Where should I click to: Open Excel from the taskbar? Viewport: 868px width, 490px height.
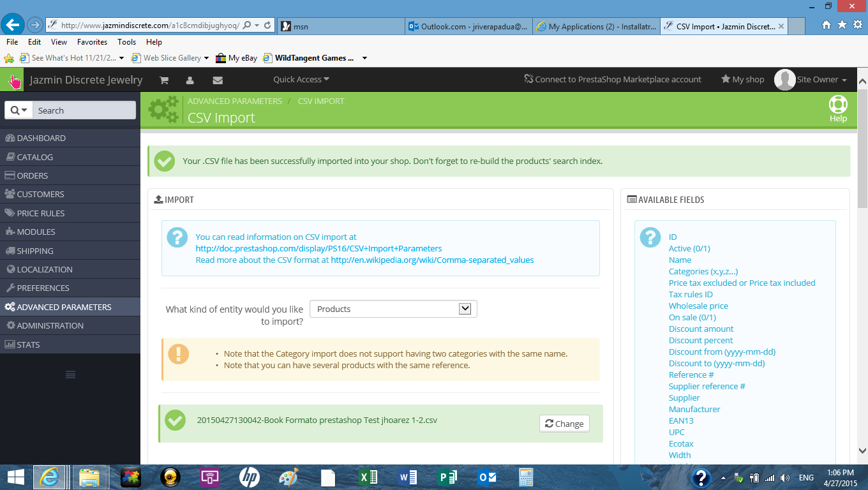(368, 477)
